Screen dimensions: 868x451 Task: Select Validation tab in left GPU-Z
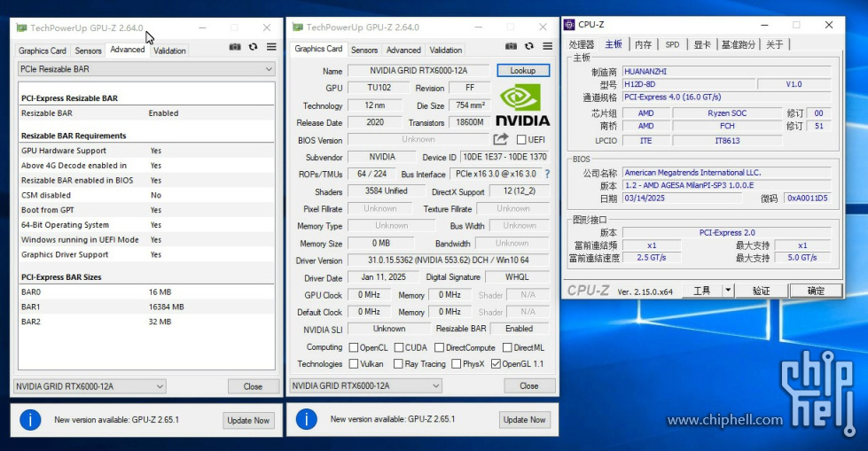coord(169,51)
